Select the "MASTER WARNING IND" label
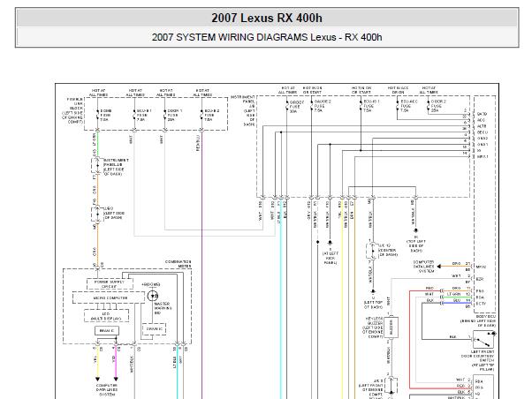 163,308
